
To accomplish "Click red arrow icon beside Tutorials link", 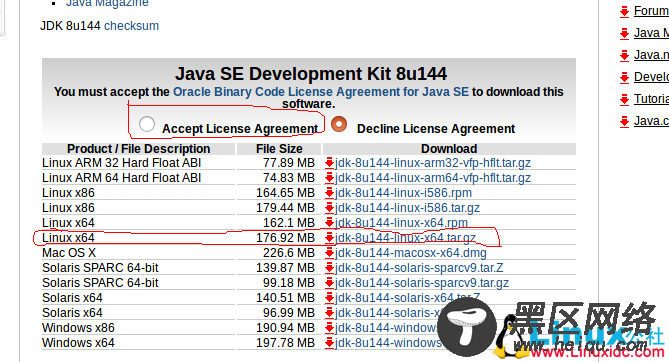I will [x=625, y=99].
